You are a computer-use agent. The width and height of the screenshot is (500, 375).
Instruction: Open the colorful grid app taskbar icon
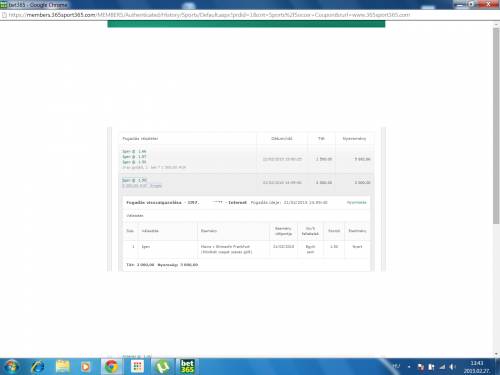(137, 367)
